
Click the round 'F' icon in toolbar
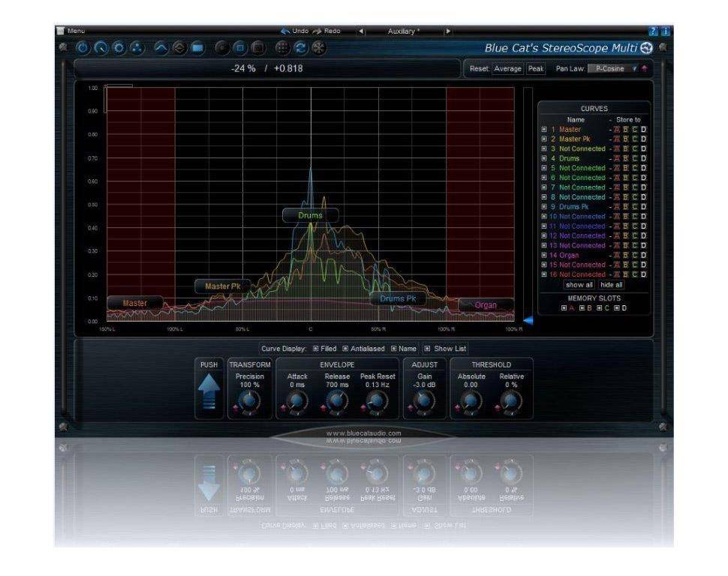click(222, 48)
